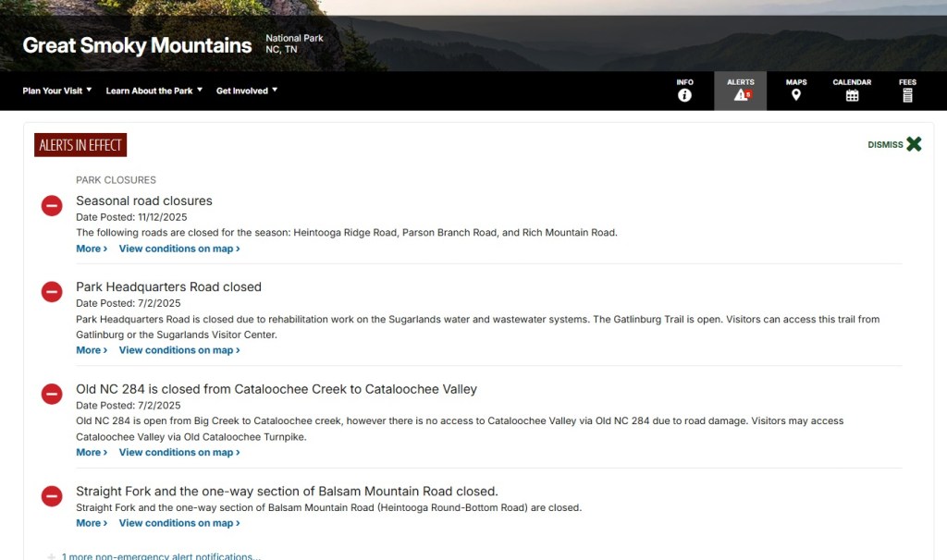Expand the Learn About the Park menu
The height and width of the screenshot is (560, 947).
click(154, 91)
